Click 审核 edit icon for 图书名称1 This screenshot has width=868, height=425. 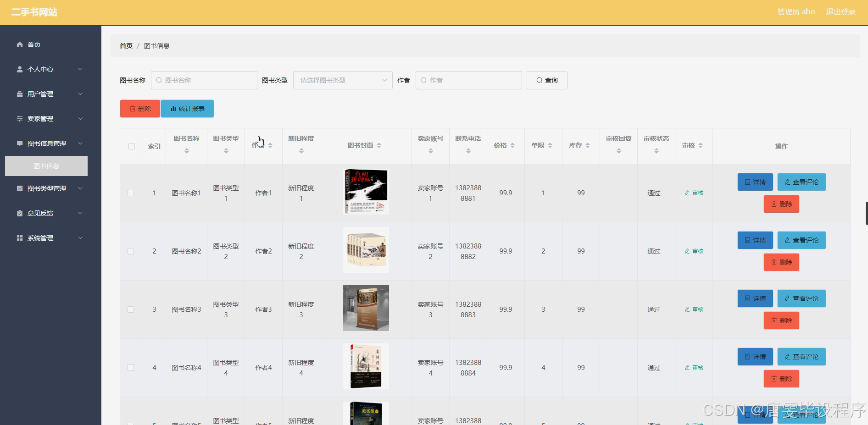pos(687,193)
